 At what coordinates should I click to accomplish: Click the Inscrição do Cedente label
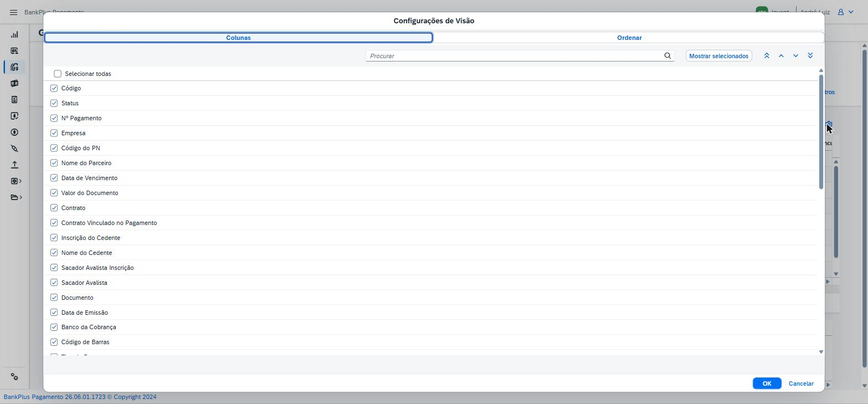[91, 238]
